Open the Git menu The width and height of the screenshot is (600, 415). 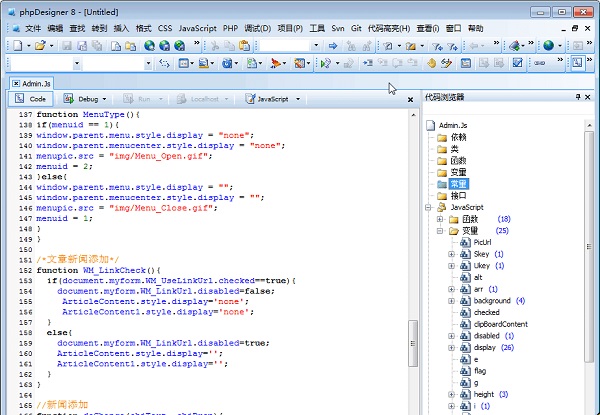point(356,29)
